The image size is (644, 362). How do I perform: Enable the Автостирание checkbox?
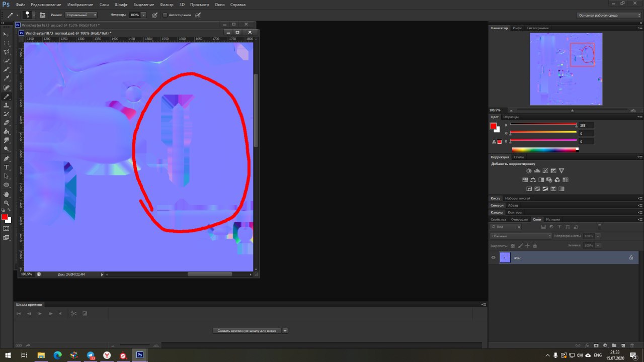click(165, 15)
